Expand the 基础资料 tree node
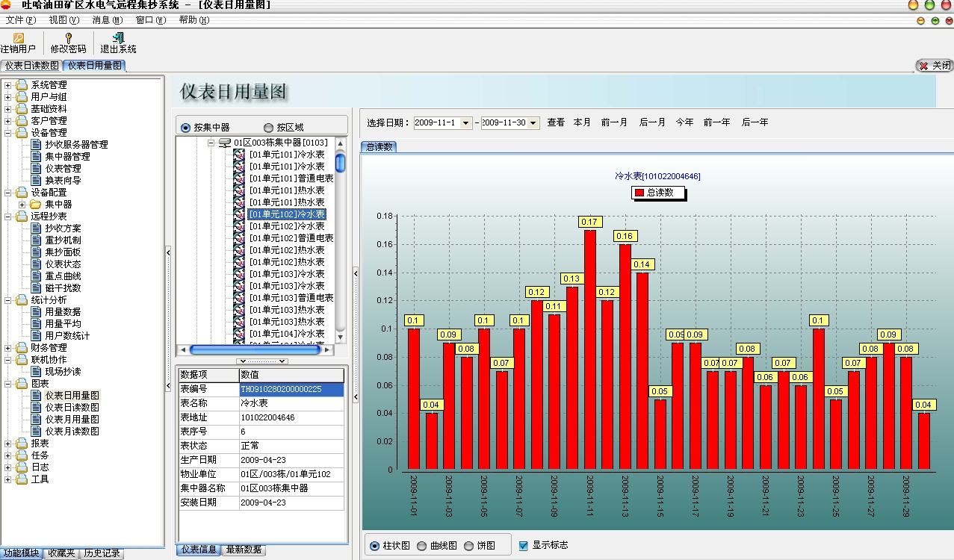 (x=8, y=109)
